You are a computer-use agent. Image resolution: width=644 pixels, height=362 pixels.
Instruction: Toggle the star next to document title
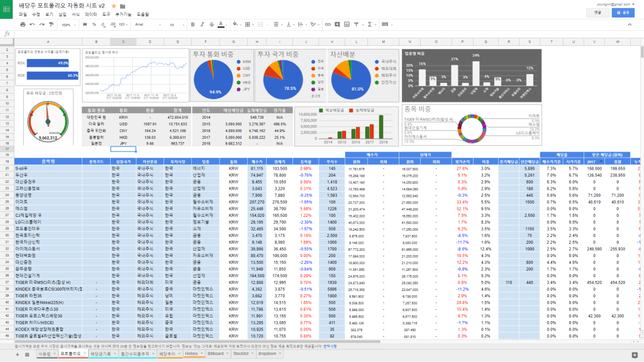(114, 6)
